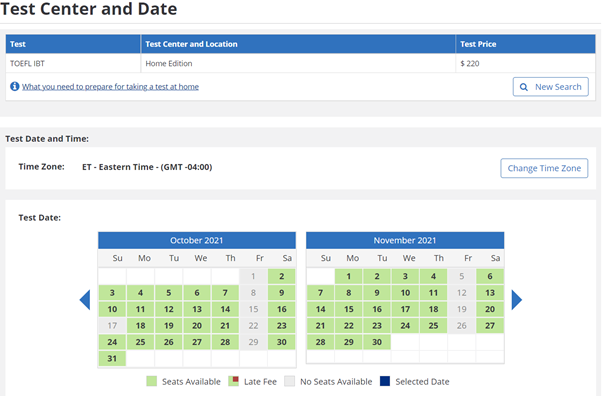
Task: Open the prepare for test at home link
Action: point(110,87)
